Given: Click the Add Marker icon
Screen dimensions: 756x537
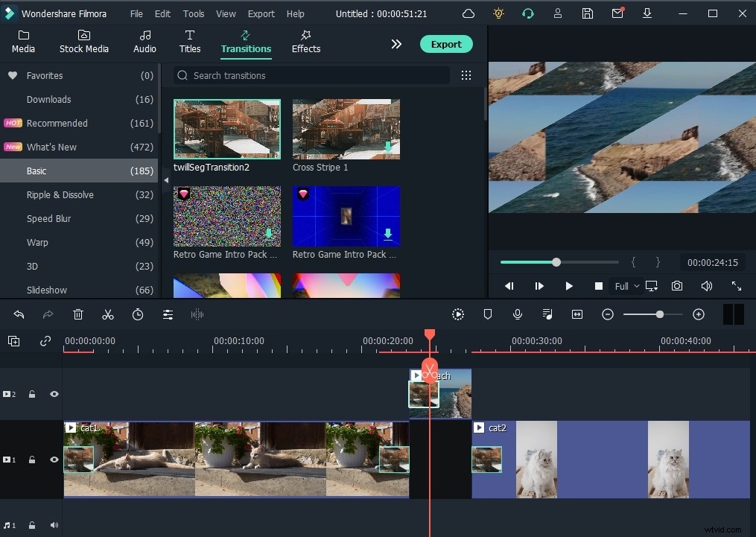Looking at the screenshot, I should (488, 314).
